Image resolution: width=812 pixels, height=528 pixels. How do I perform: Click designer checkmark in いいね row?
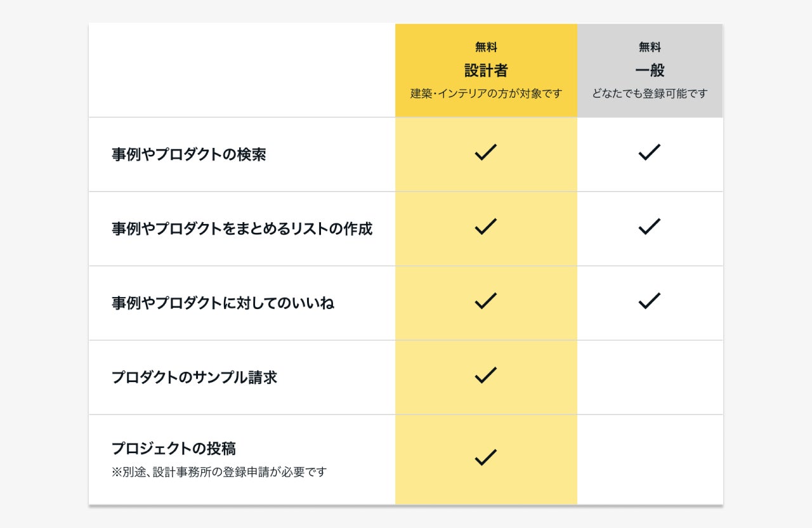[485, 301]
